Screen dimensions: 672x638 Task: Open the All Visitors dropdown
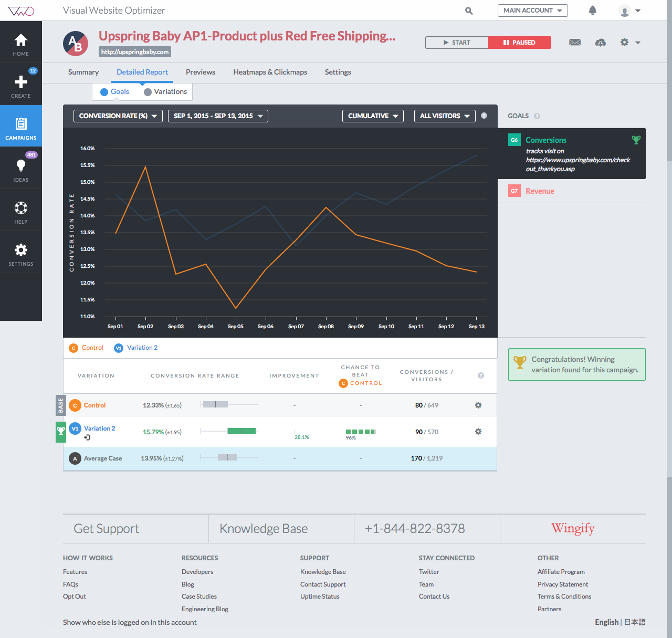(x=445, y=116)
